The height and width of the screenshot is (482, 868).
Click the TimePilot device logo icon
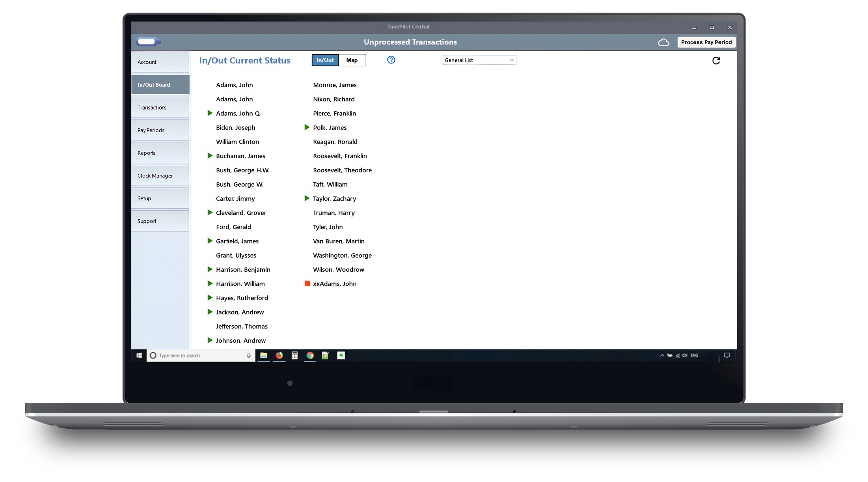click(x=148, y=42)
